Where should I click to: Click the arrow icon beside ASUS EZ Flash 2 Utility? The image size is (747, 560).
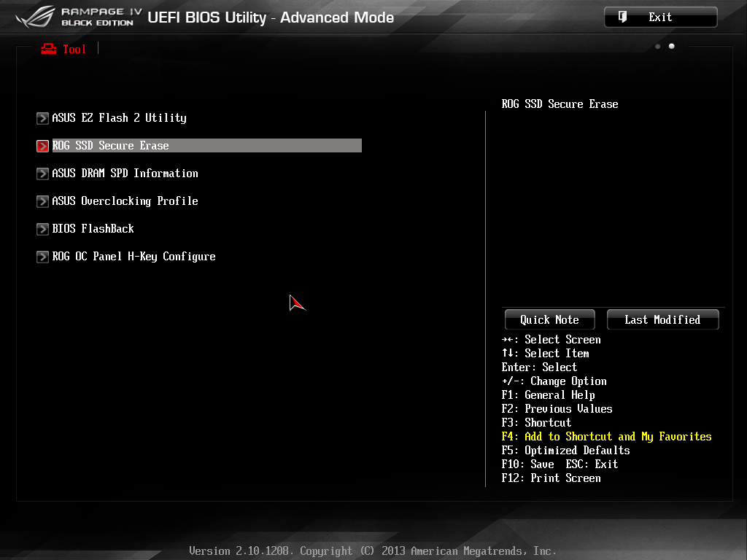tap(42, 118)
